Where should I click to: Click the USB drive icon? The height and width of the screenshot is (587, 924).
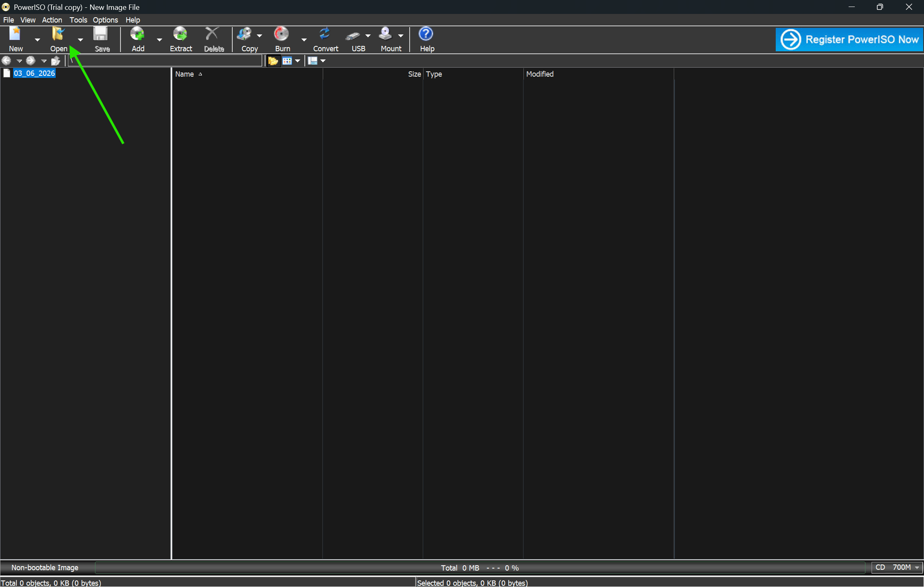click(353, 36)
